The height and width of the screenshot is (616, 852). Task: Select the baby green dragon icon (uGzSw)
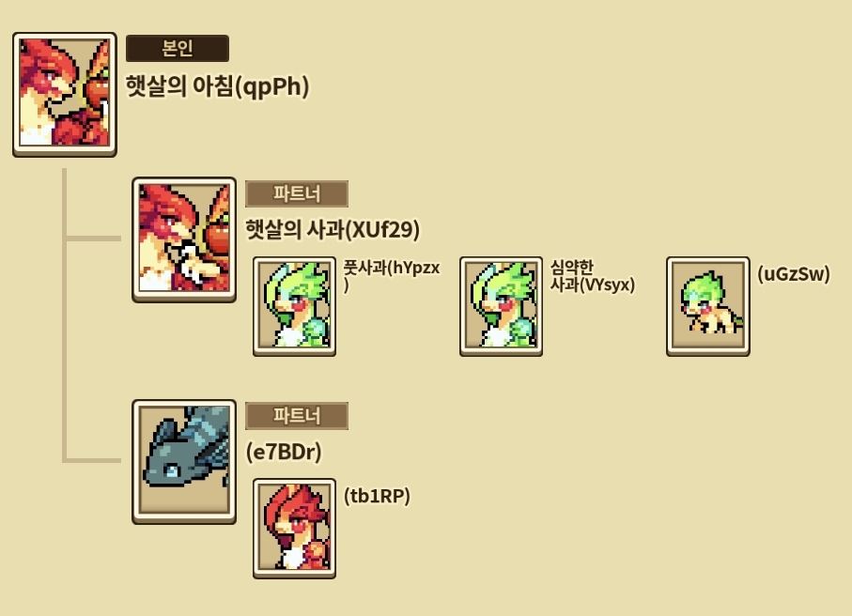(x=708, y=306)
